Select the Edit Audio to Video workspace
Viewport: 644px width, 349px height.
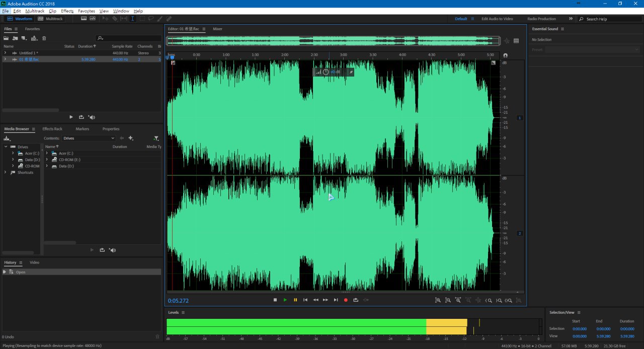[497, 19]
